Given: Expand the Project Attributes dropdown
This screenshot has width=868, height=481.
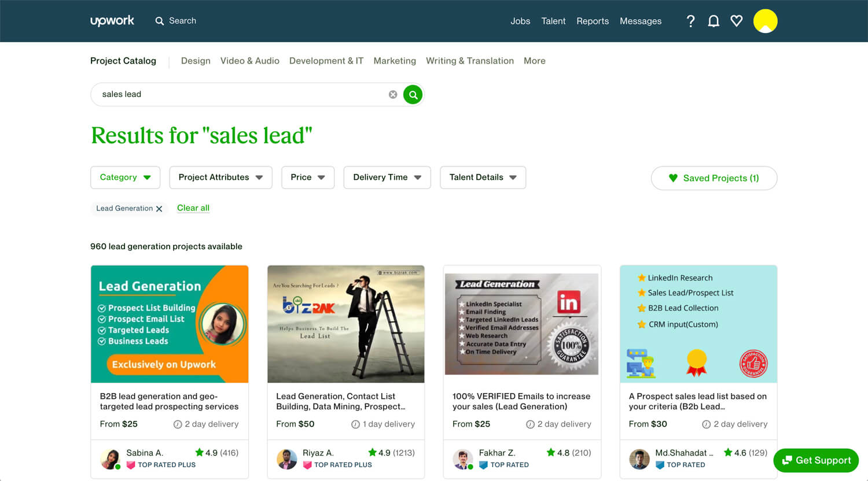Looking at the screenshot, I should click(x=220, y=177).
